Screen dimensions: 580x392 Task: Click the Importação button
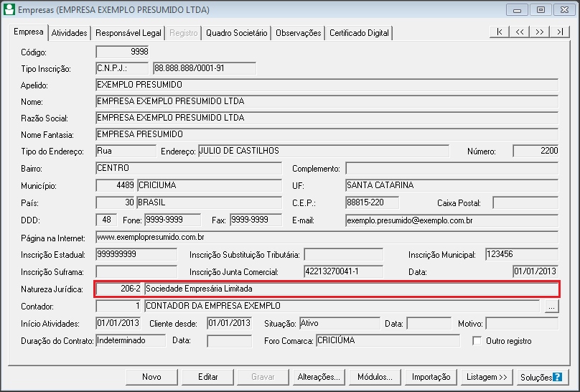[x=431, y=377]
